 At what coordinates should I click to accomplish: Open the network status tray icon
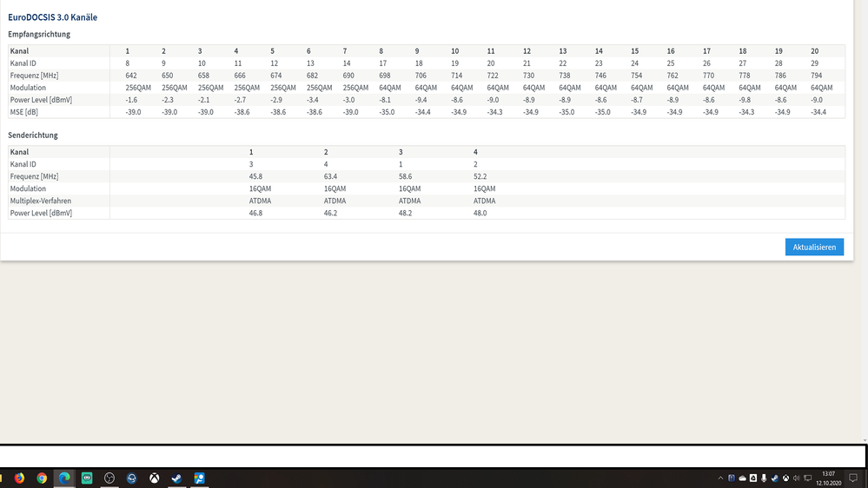coord(808,478)
